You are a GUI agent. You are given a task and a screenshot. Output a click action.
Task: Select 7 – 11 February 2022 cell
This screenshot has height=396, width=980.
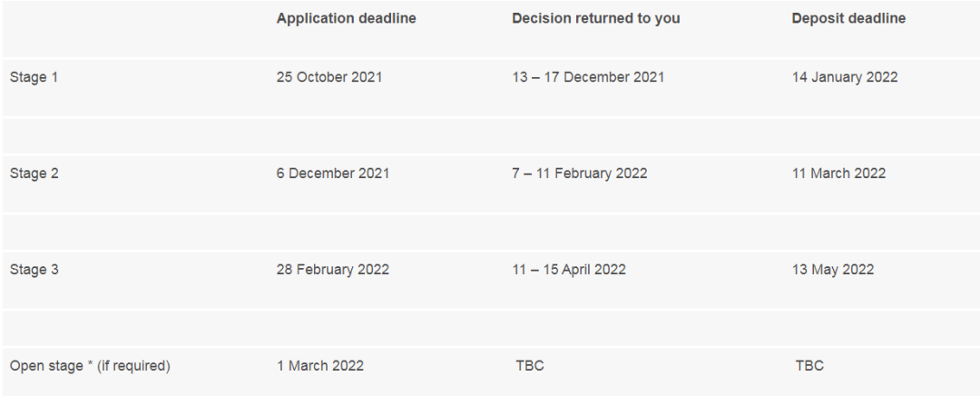(x=579, y=173)
